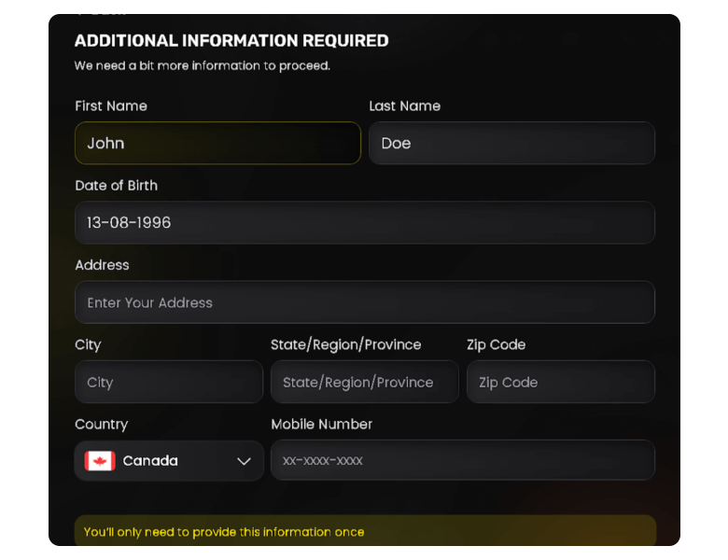Click the 'Last Name' label
This screenshot has width=728, height=560.
click(404, 106)
